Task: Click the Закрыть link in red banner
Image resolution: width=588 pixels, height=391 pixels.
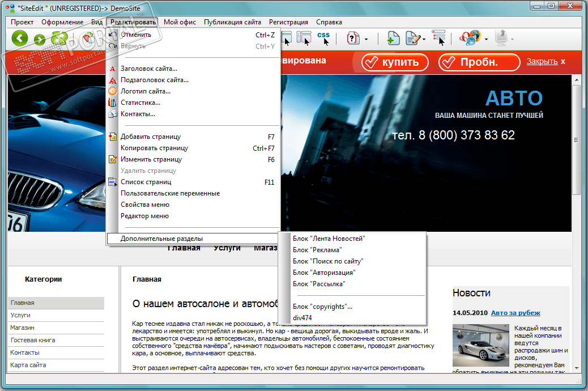Action: (542, 62)
